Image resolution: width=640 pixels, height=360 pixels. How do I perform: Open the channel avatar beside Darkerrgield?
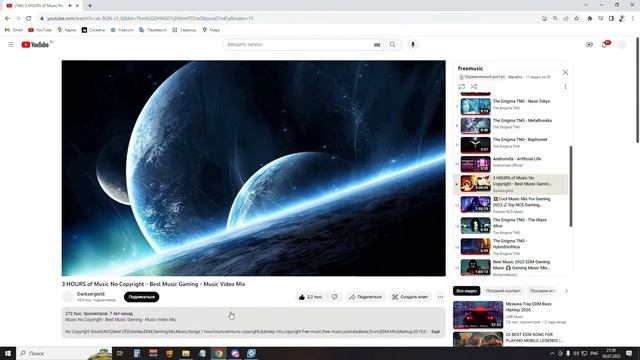pos(68,297)
